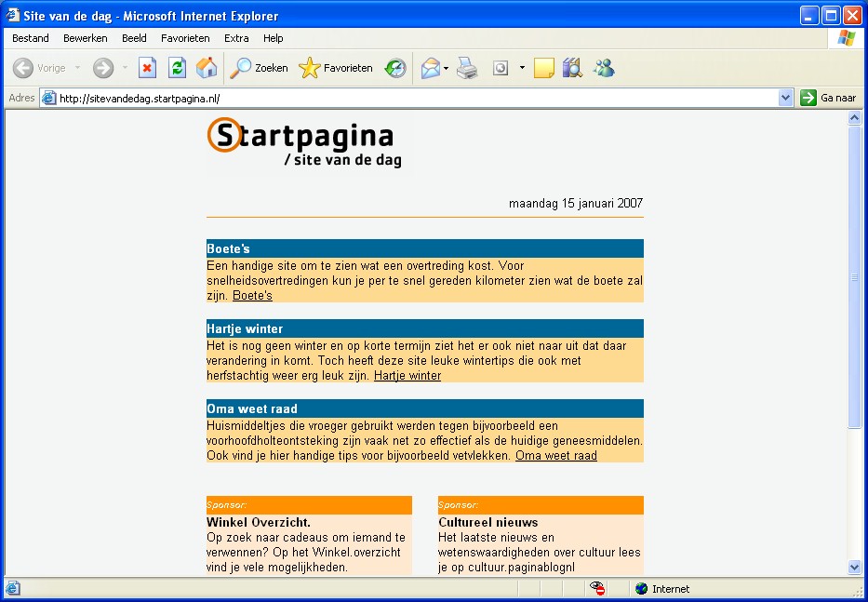Follow the Oma weet raad link
868x602 pixels.
pos(555,455)
